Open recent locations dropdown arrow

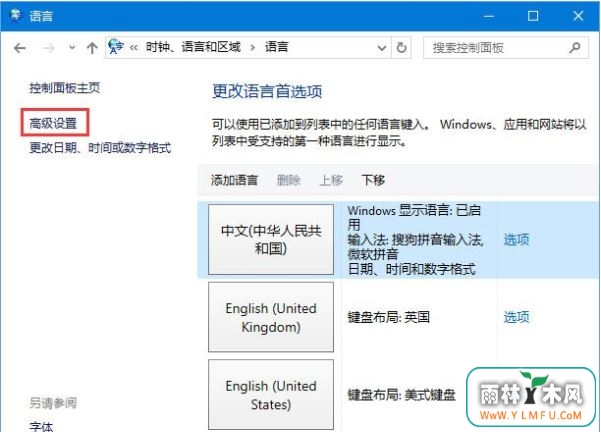click(72, 48)
